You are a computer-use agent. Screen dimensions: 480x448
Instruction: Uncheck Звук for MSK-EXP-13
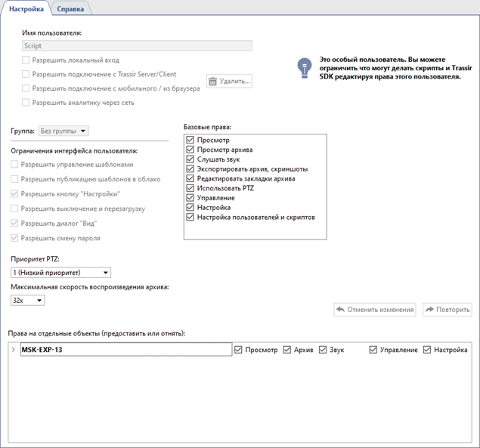coord(323,350)
